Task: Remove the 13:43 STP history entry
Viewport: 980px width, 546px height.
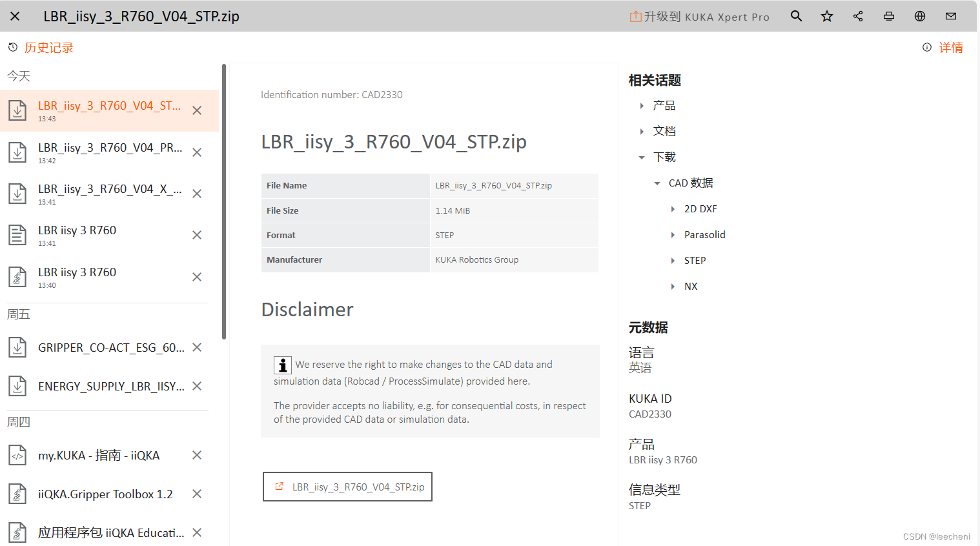Action: [x=197, y=110]
